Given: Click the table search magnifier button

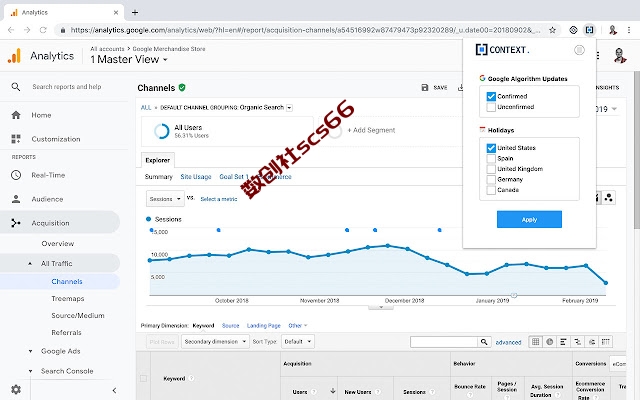Looking at the screenshot, I should [484, 342].
